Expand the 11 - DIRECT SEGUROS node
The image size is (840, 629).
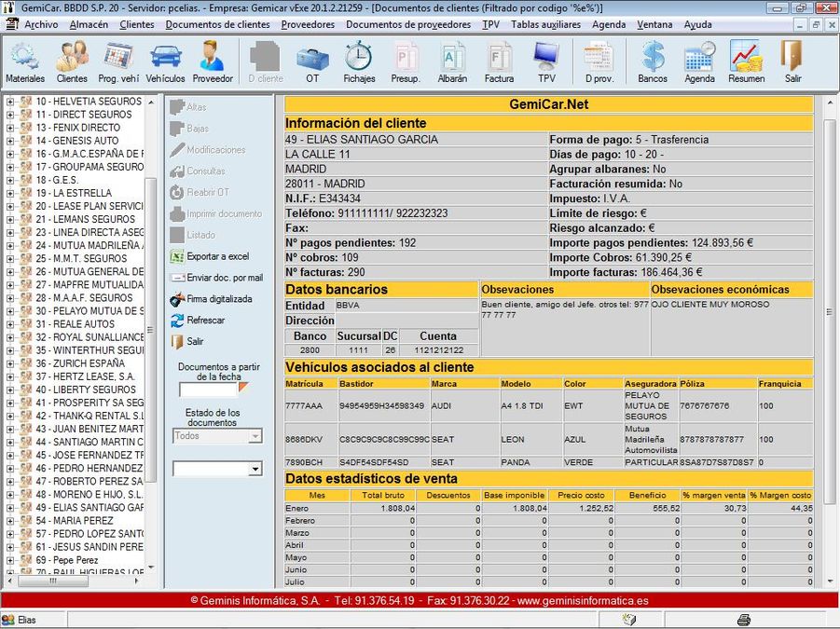point(10,115)
